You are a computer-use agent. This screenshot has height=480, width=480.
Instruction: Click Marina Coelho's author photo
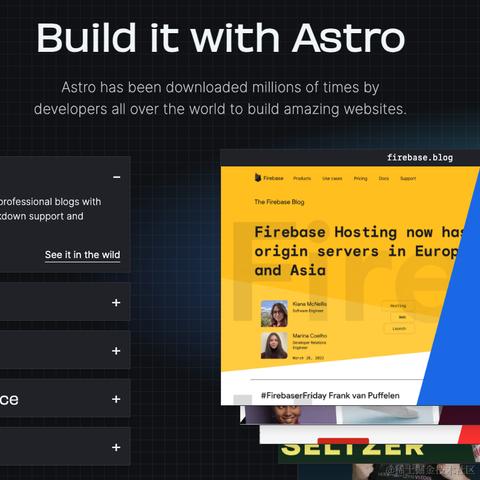click(x=274, y=345)
